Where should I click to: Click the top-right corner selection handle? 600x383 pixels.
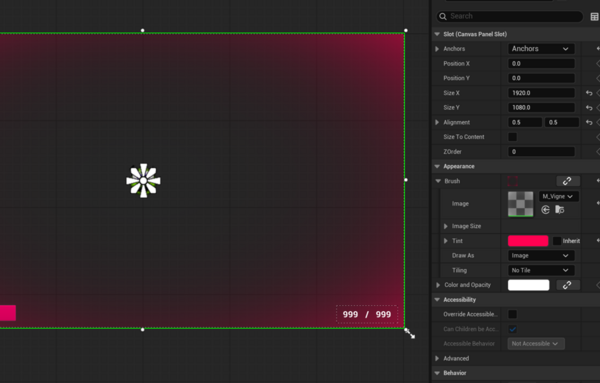406,30
